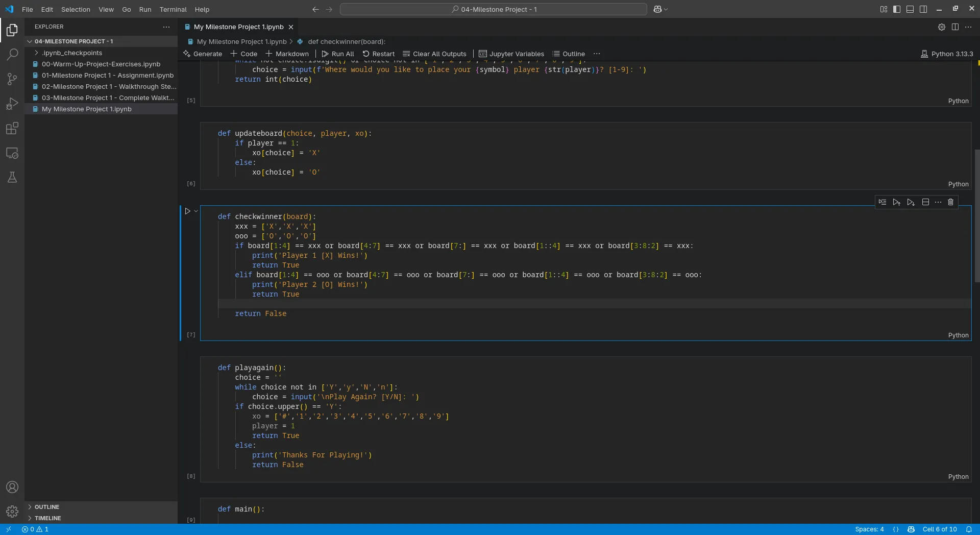Image resolution: width=980 pixels, height=535 pixels.
Task: Open 01-Milestone Project 1 - Assignment.ipynb
Action: [x=101, y=76]
